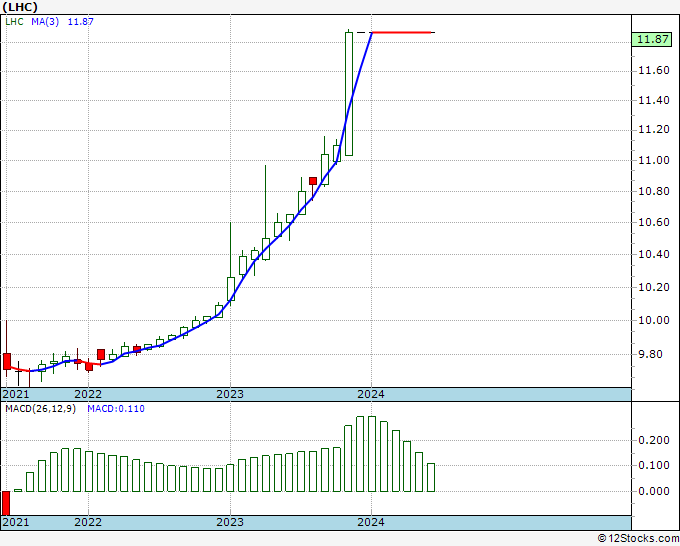
Task: Click the last green MACD histogram bar
Action: pos(431,477)
